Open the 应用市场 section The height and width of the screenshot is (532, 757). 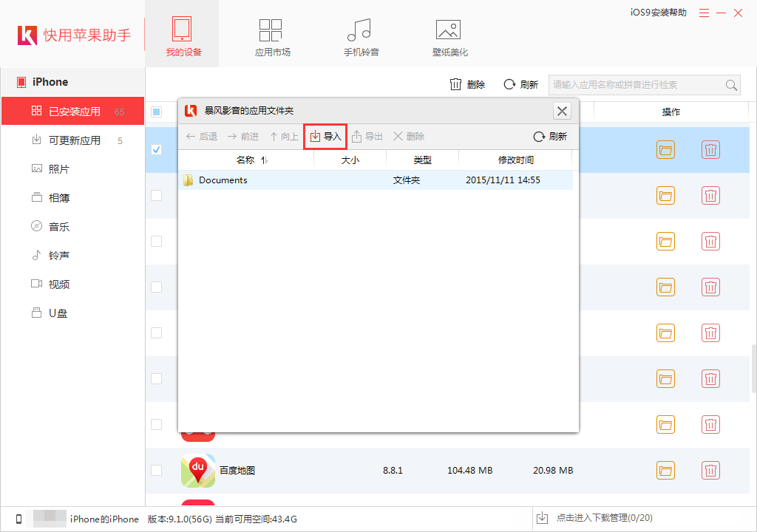[271, 33]
